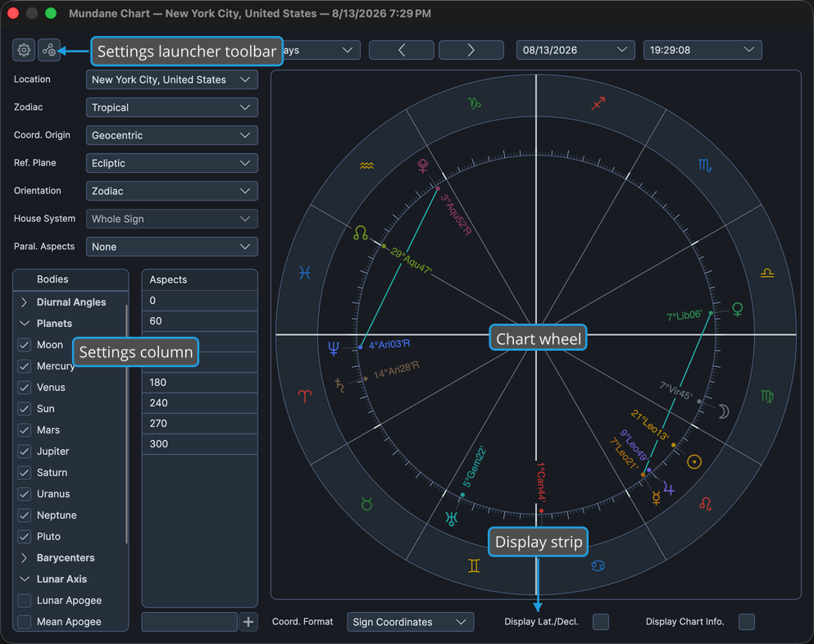
Task: Click the Libra sign symbol
Action: click(767, 273)
